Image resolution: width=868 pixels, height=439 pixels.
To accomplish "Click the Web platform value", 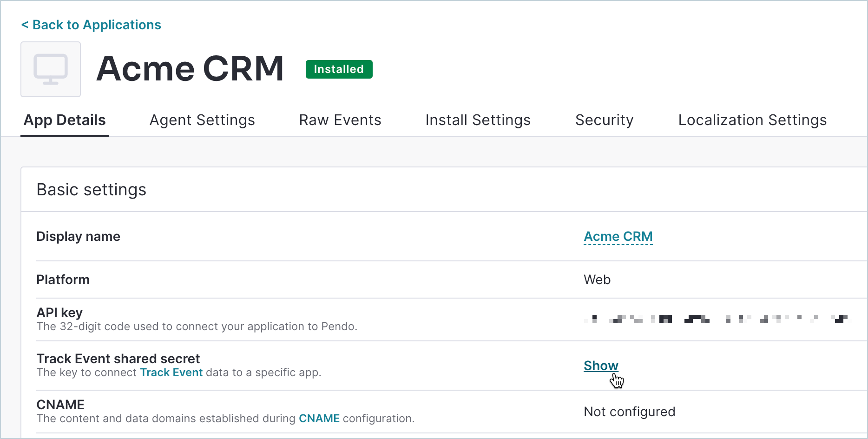I will (x=597, y=280).
